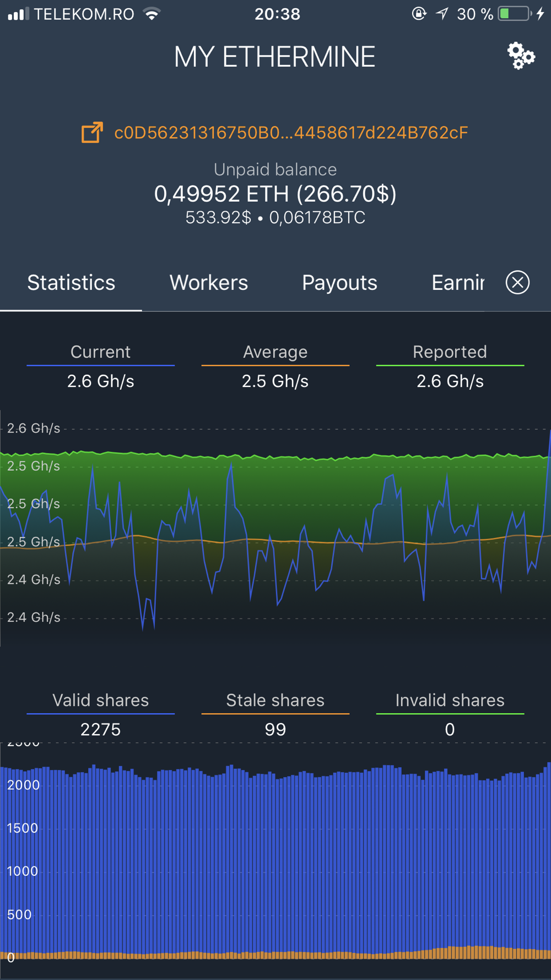
Task: Tap the 2275 valid shares value
Action: 100,730
